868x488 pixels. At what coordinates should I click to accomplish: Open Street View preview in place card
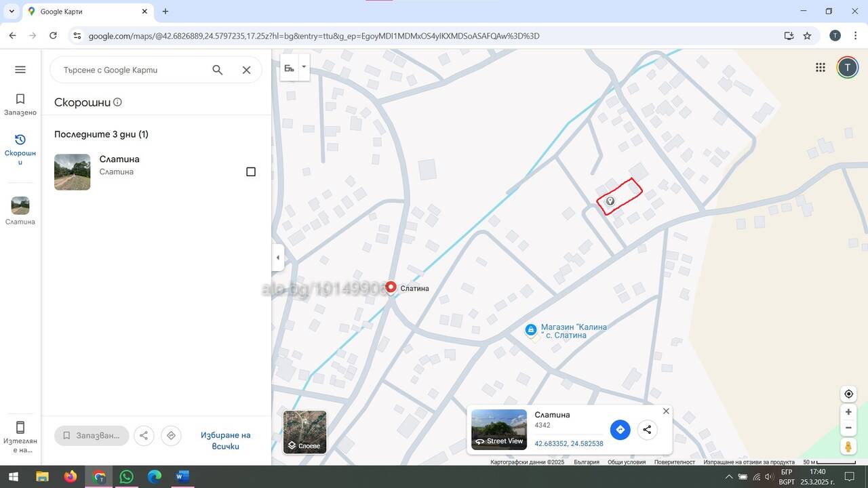[x=499, y=430]
